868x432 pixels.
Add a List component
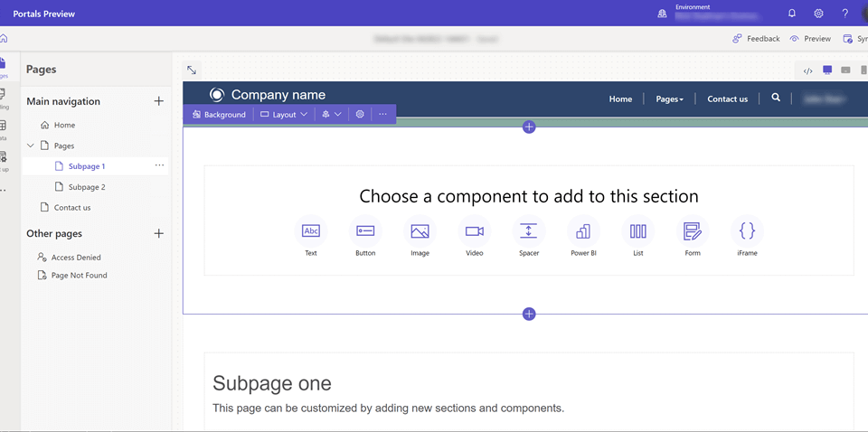638,231
